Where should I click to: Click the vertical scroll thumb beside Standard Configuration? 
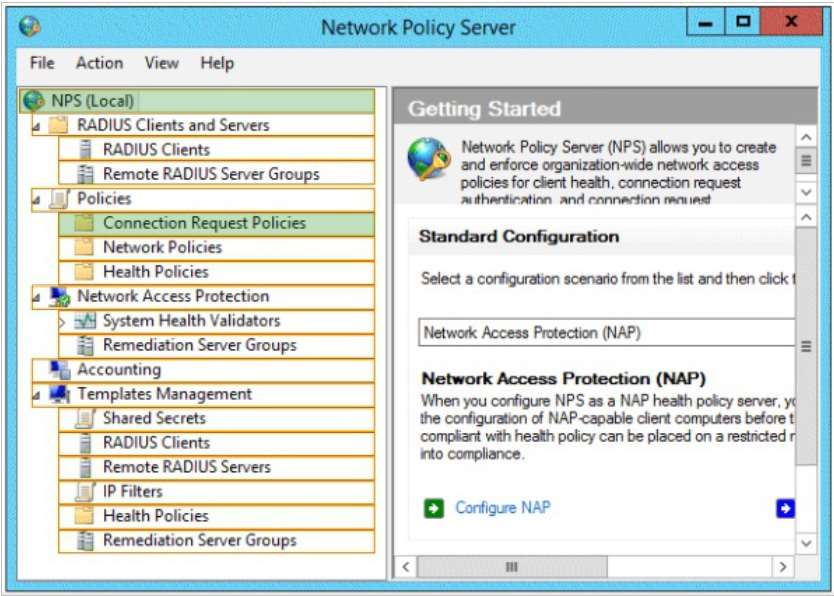(x=806, y=347)
